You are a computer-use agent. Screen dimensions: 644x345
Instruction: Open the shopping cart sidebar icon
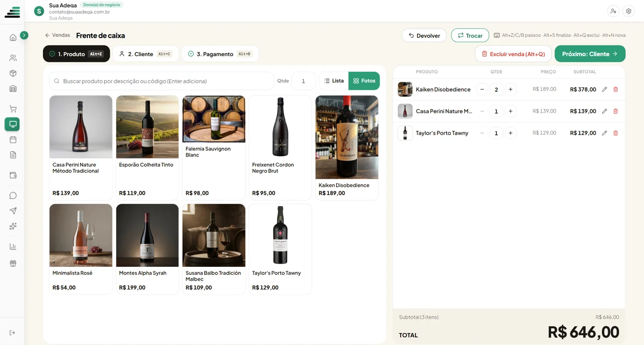point(13,109)
